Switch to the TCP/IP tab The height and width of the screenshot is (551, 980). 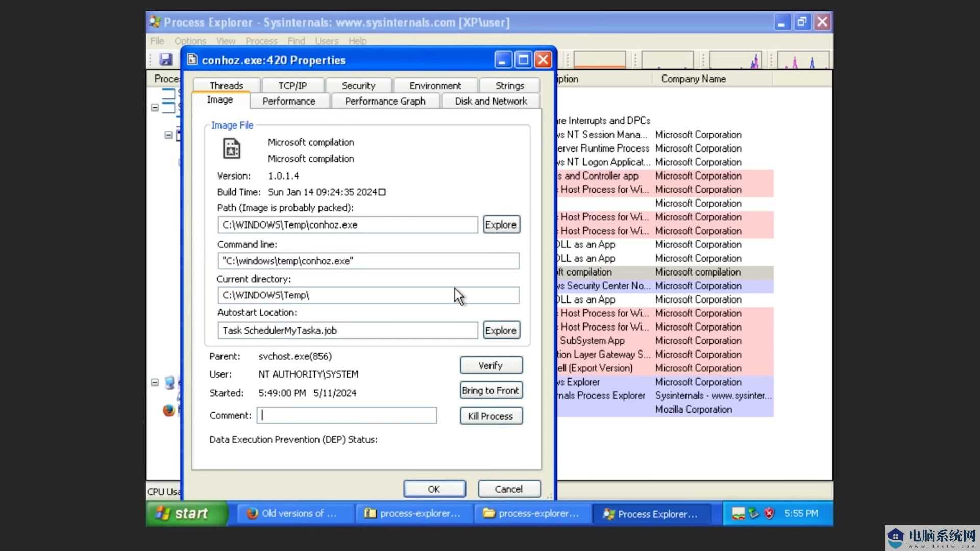(292, 85)
